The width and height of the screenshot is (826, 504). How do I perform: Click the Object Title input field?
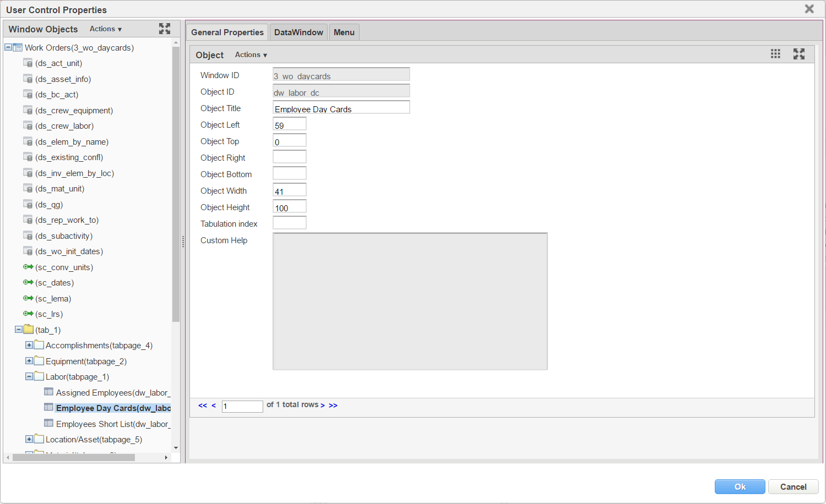point(341,108)
